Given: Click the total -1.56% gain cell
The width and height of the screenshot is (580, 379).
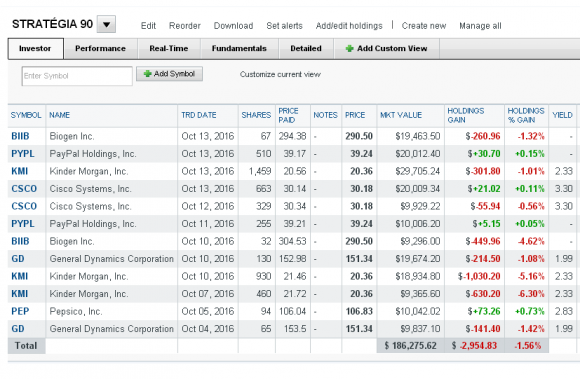Looking at the screenshot, I should pos(527,346).
